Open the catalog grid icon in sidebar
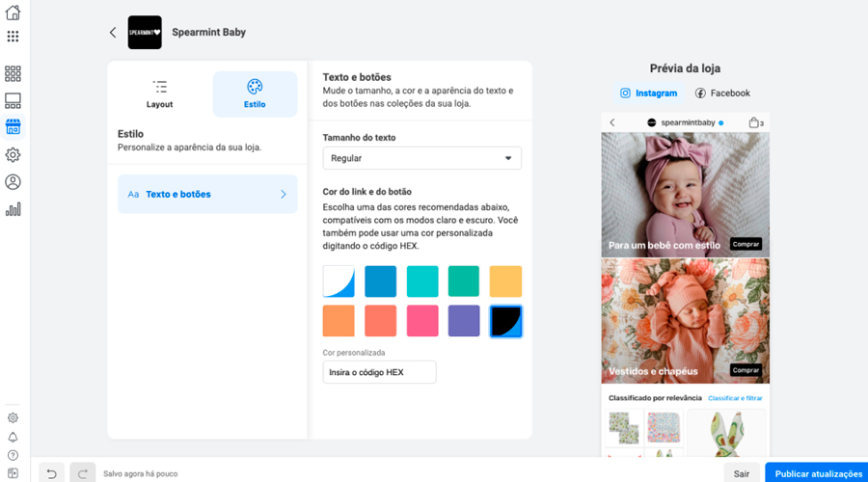 coord(13,73)
